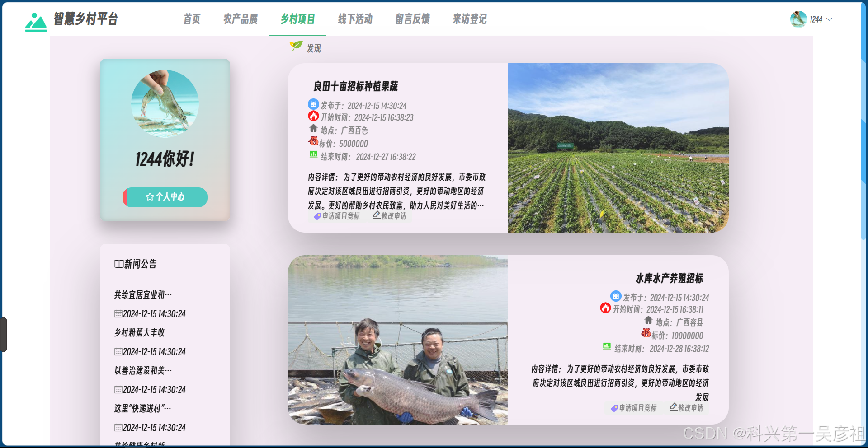The image size is (868, 448).
Task: Switch to the 留言反馈 tab
Action: (x=412, y=19)
